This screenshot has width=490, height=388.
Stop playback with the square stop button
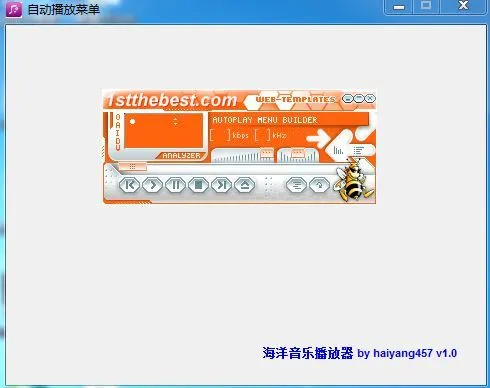(x=199, y=185)
